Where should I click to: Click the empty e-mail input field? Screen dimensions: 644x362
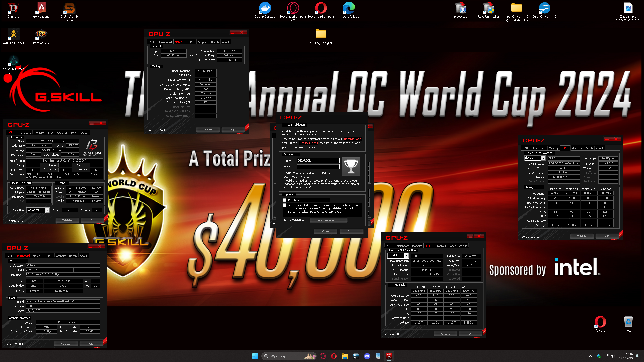pos(318,166)
